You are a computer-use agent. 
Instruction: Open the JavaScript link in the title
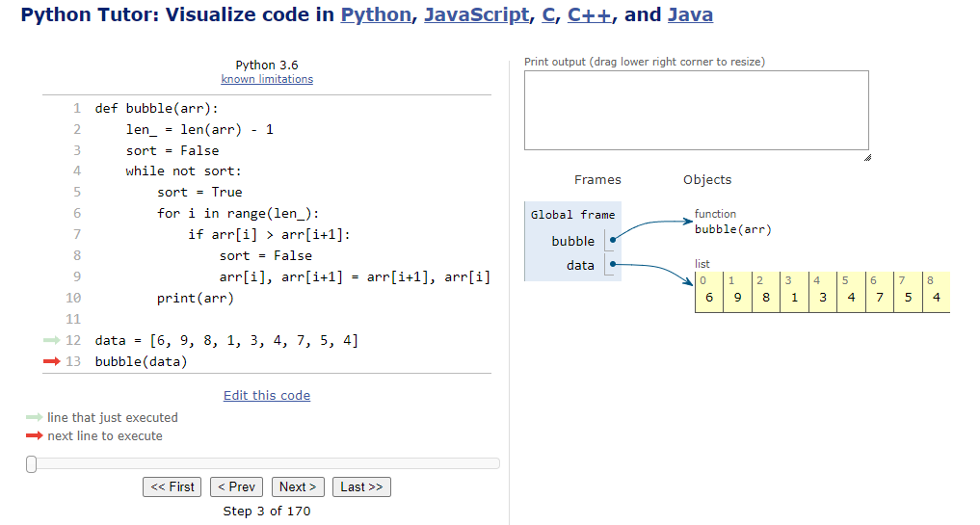pyautogui.click(x=476, y=14)
